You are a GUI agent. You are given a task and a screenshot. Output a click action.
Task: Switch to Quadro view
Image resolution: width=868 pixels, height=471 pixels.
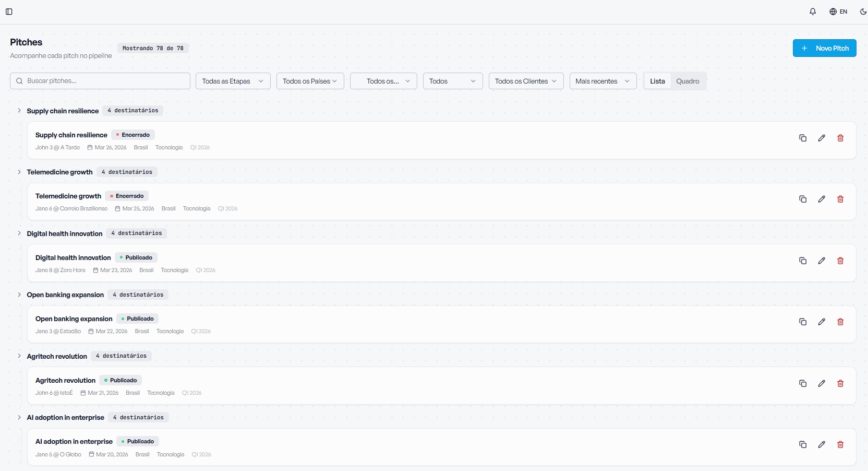pyautogui.click(x=688, y=81)
